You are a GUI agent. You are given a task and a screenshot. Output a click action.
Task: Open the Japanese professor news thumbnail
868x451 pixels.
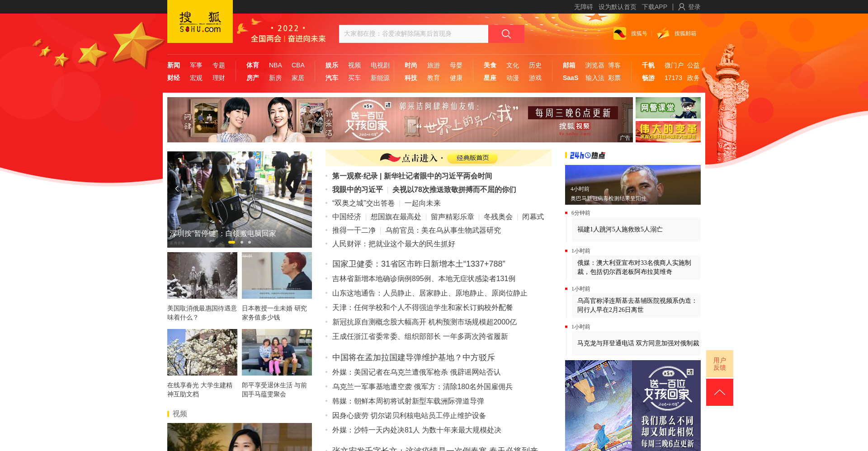(277, 275)
